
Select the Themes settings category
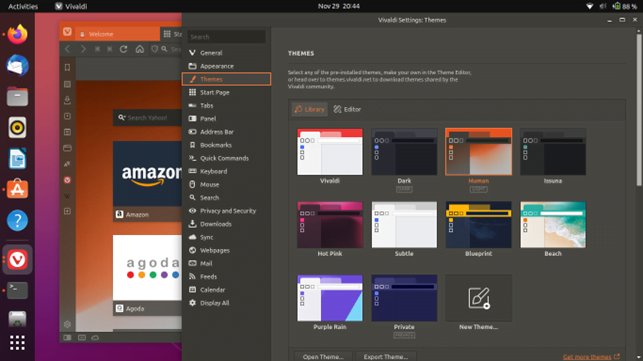226,79
